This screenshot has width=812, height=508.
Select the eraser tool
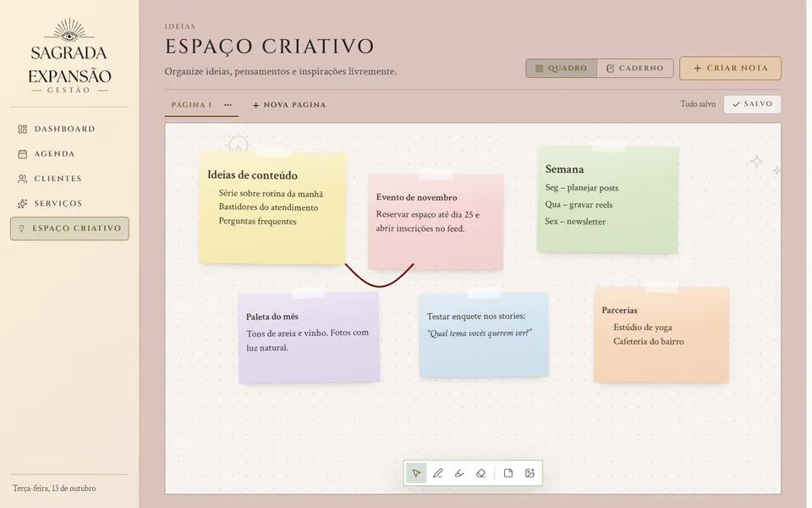click(480, 473)
